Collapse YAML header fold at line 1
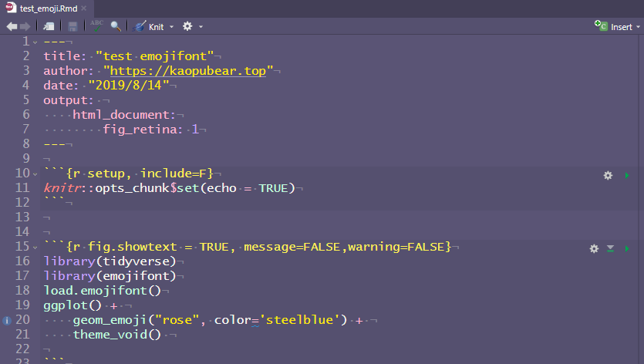This screenshot has height=364, width=644. tap(35, 42)
